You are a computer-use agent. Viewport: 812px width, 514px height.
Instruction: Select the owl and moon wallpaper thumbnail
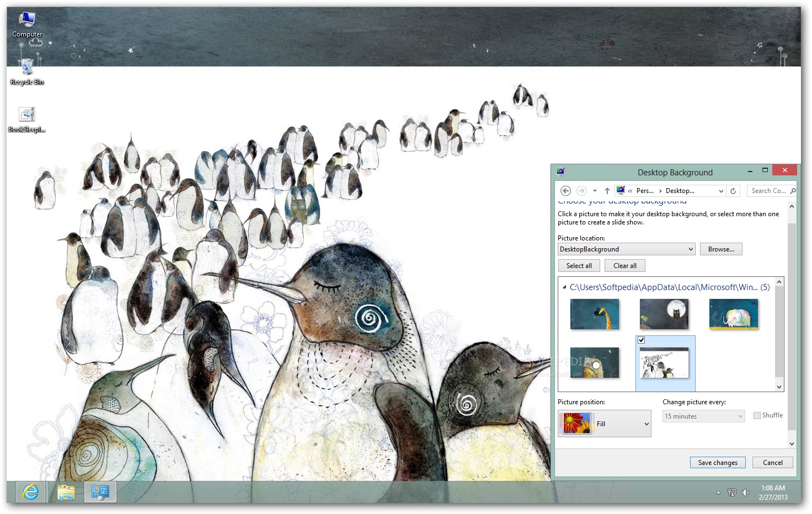click(664, 314)
